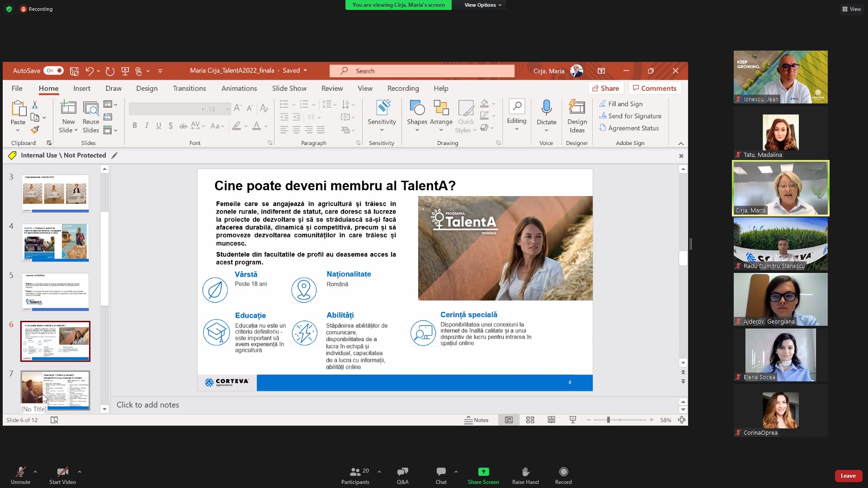This screenshot has height=488, width=868.
Task: Open audio options arrow next to Unmute
Action: (x=35, y=472)
